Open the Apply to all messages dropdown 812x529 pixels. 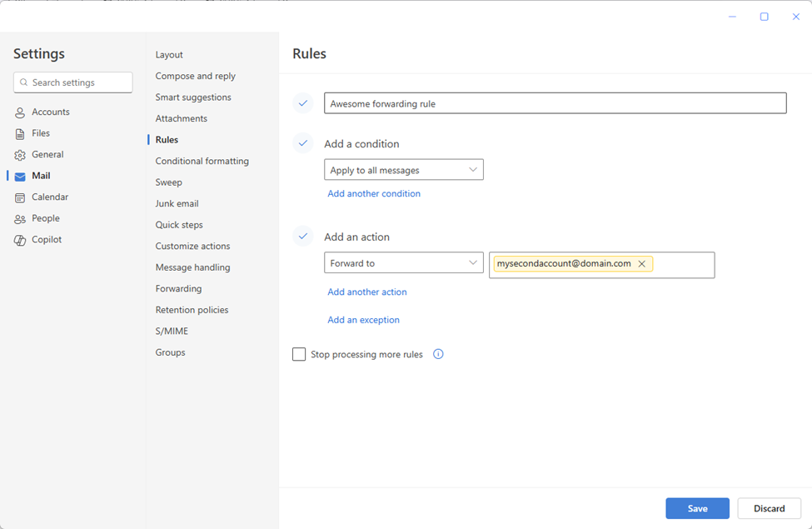click(403, 170)
